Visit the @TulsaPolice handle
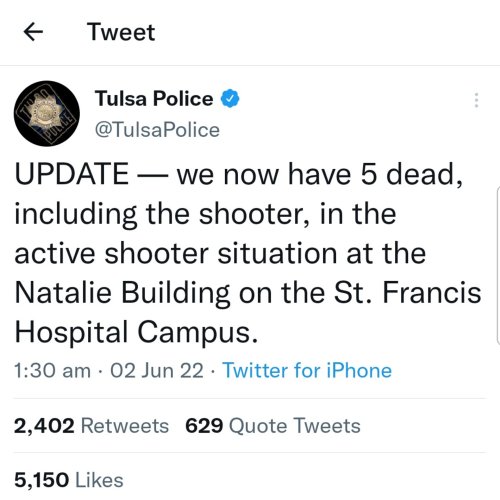 tap(157, 130)
